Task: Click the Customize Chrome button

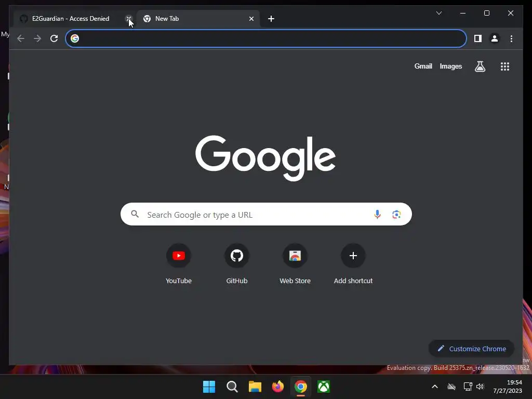Action: click(x=472, y=349)
